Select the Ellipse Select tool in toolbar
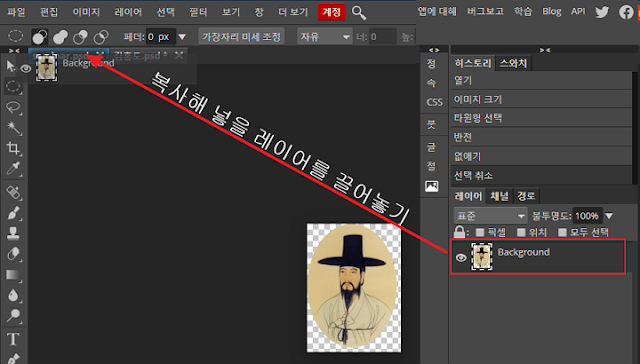Screen dimensions: 640x364 [13, 86]
